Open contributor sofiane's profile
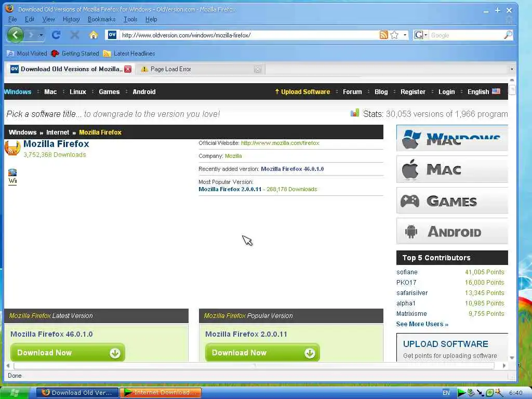This screenshot has height=399, width=532. click(x=407, y=272)
